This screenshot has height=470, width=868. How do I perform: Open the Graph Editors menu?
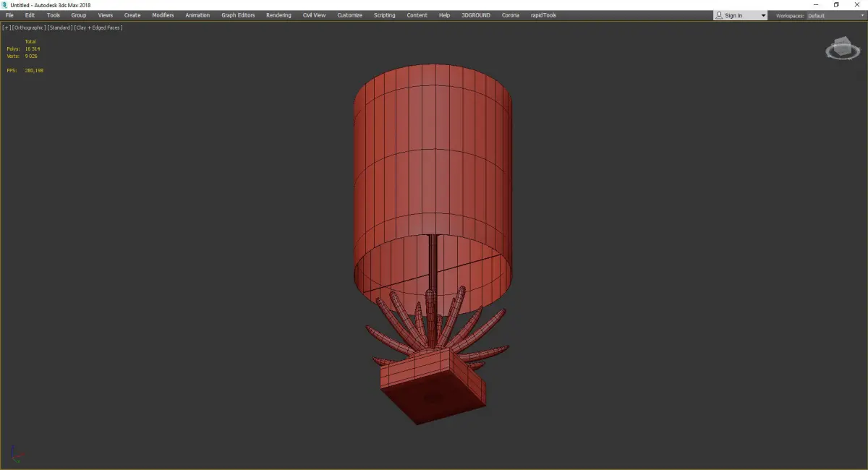[238, 15]
